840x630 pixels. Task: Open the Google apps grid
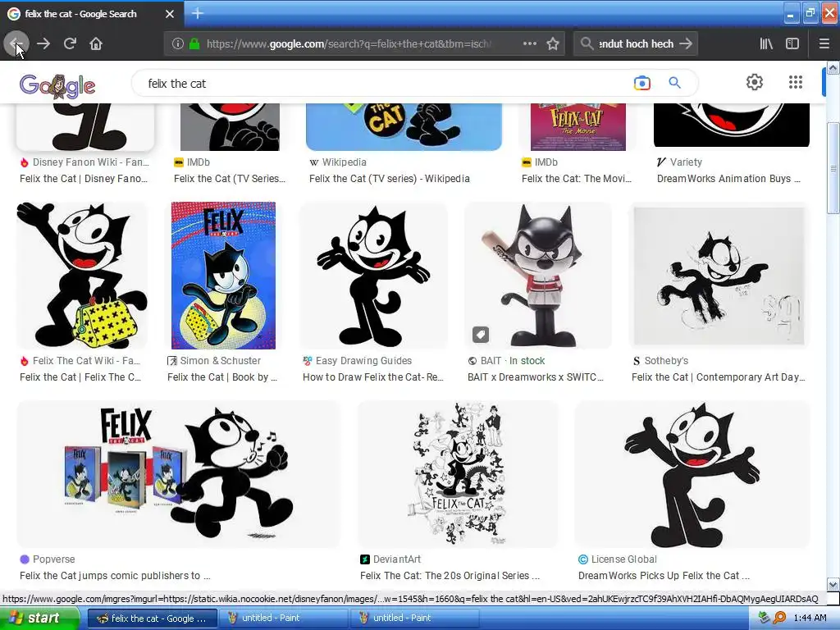796,82
